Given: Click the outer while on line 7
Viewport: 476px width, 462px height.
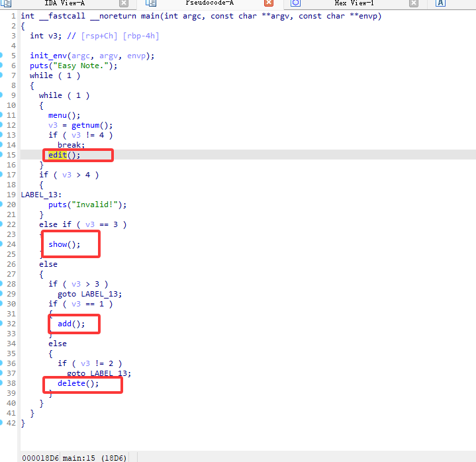Looking at the screenshot, I should point(41,75).
